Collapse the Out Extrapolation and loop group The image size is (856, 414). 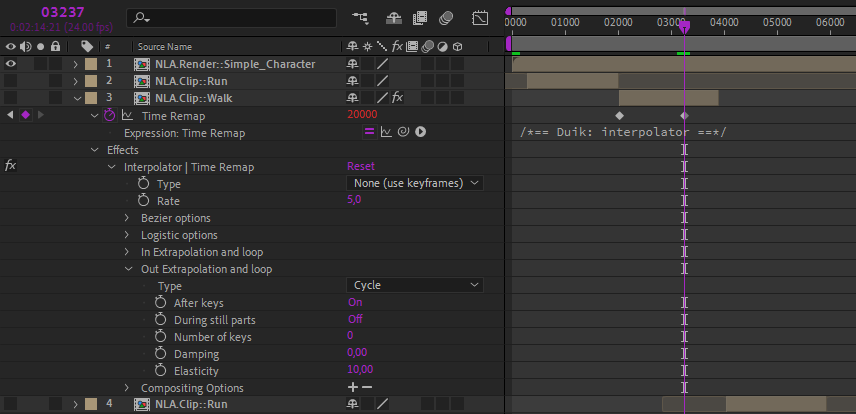point(127,269)
